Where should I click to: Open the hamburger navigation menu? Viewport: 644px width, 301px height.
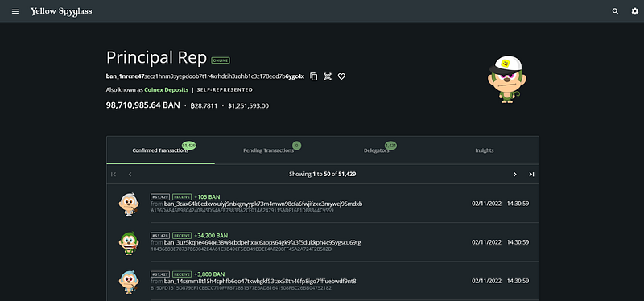[15, 11]
